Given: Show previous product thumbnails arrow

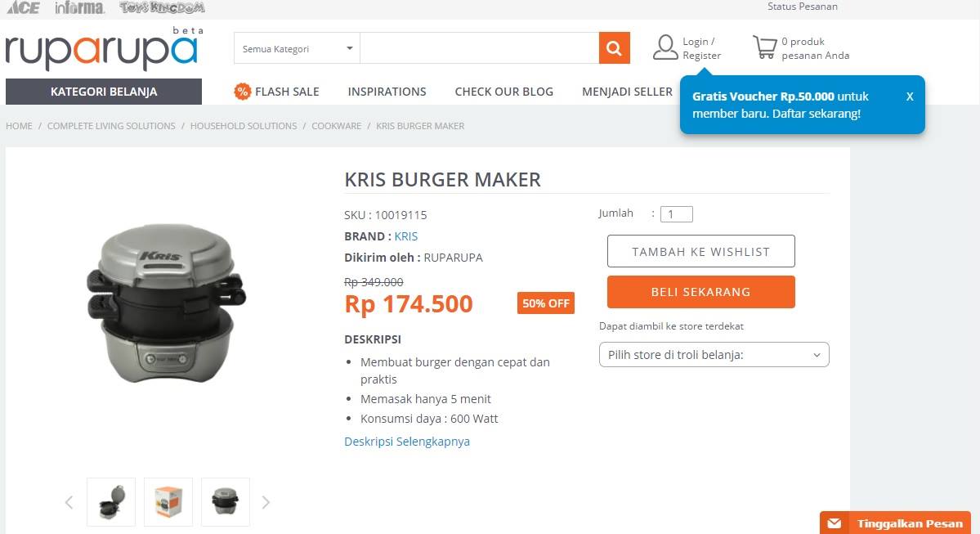Looking at the screenshot, I should click(x=69, y=502).
